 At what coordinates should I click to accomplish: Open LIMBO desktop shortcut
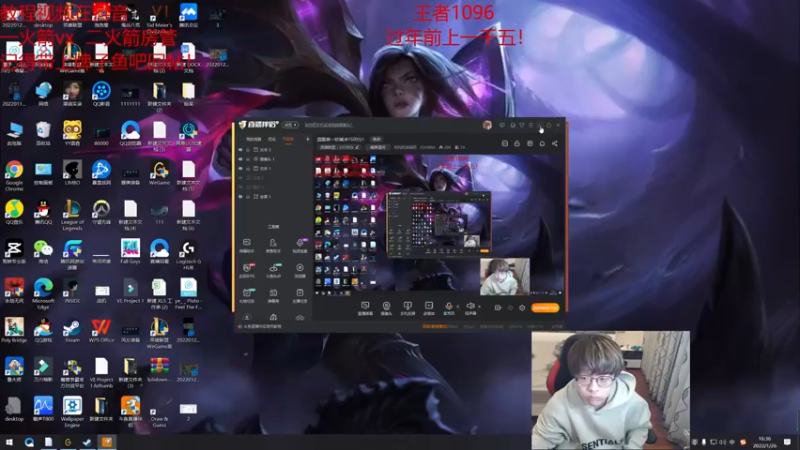[x=72, y=173]
